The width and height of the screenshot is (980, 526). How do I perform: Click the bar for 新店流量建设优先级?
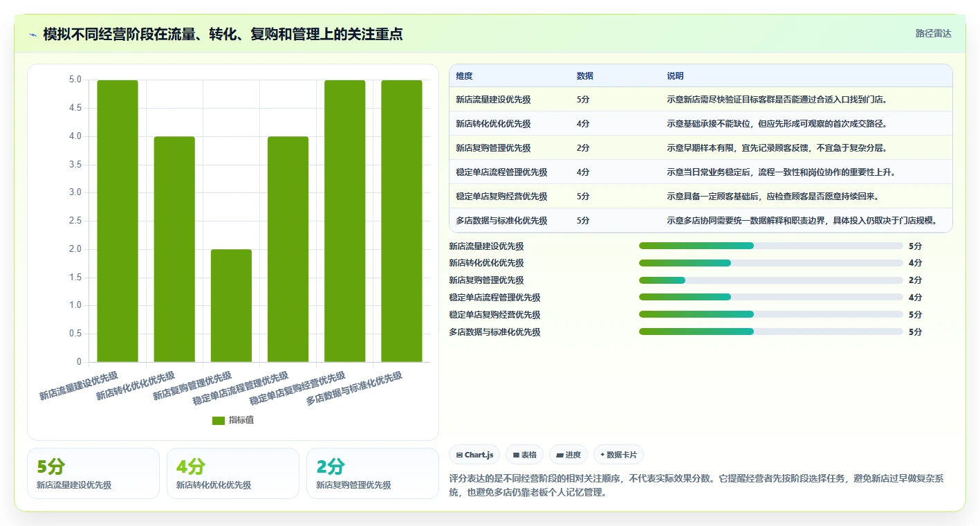118,221
